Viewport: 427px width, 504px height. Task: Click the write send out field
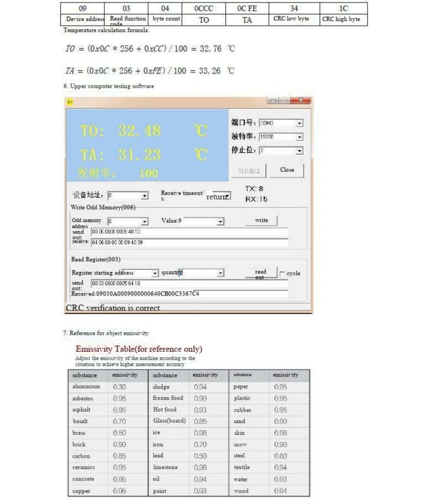(x=190, y=232)
